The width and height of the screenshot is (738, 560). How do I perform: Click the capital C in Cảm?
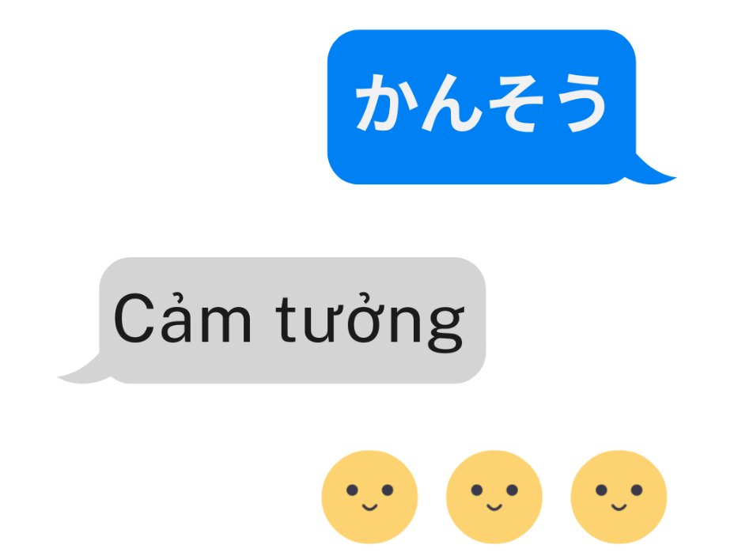coord(134,319)
